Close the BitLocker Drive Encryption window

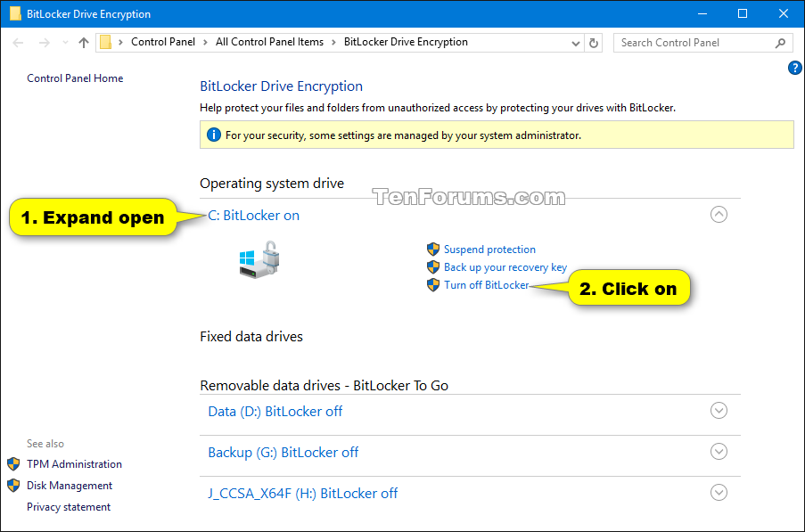(x=784, y=14)
